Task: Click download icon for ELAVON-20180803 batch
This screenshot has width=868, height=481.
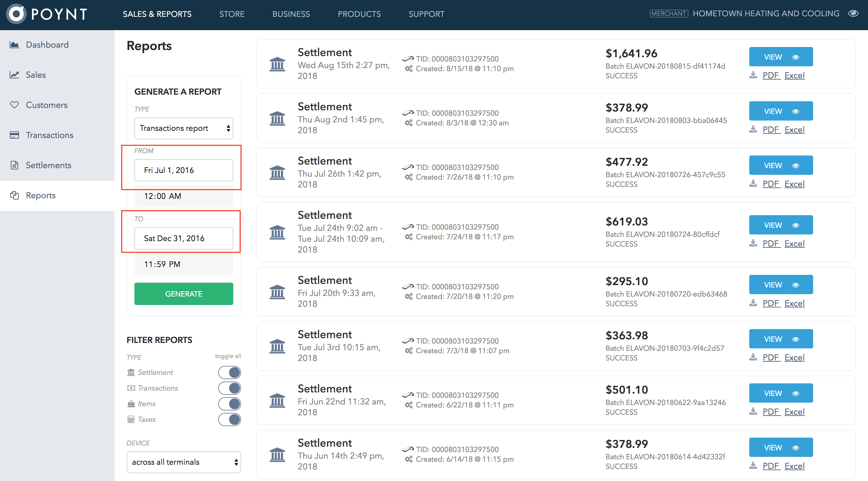Action: [x=753, y=129]
